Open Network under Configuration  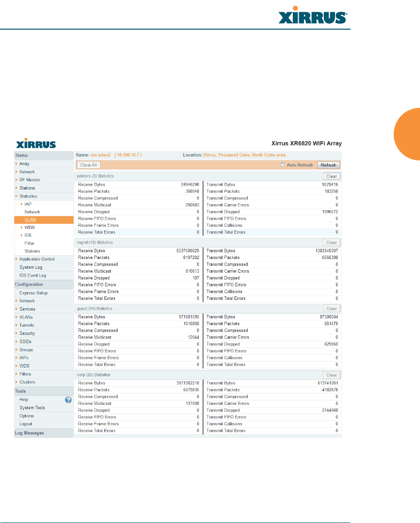click(x=27, y=301)
